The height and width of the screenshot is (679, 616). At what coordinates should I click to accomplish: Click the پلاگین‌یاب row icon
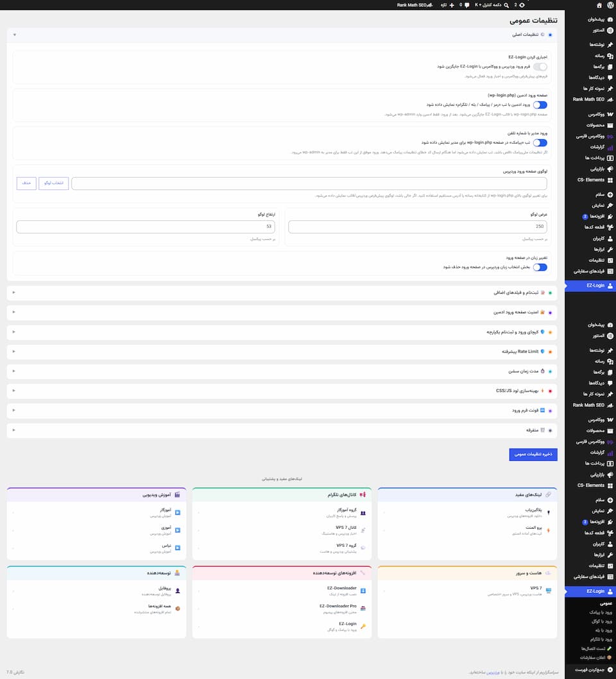point(549,513)
